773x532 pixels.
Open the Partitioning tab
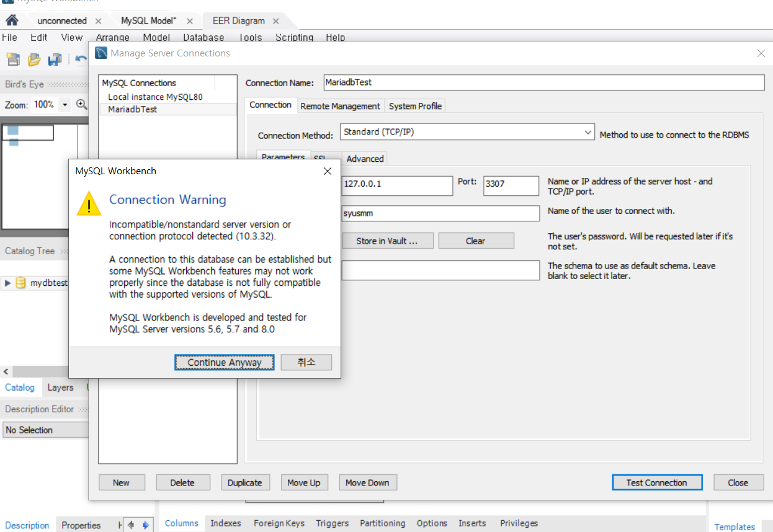pyautogui.click(x=383, y=523)
